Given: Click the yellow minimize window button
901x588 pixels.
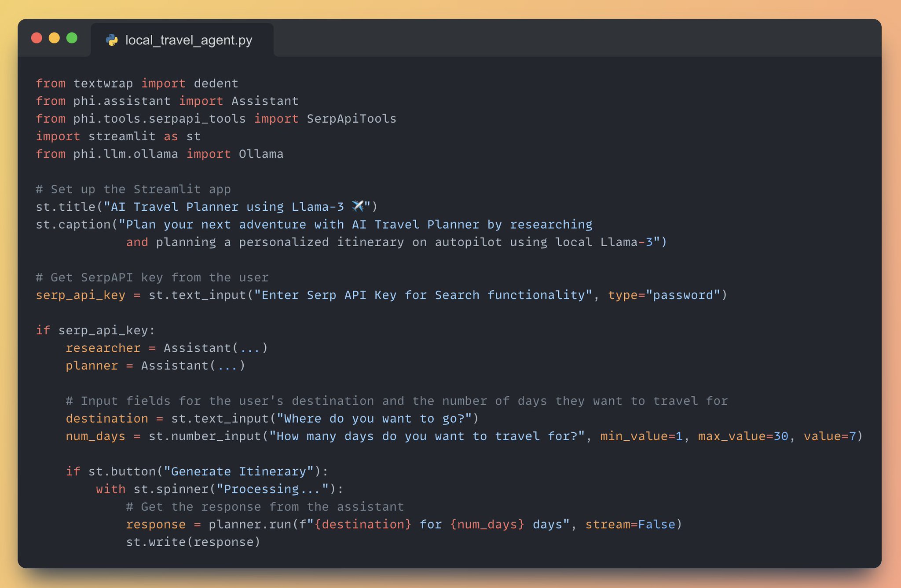Looking at the screenshot, I should pyautogui.click(x=54, y=38).
